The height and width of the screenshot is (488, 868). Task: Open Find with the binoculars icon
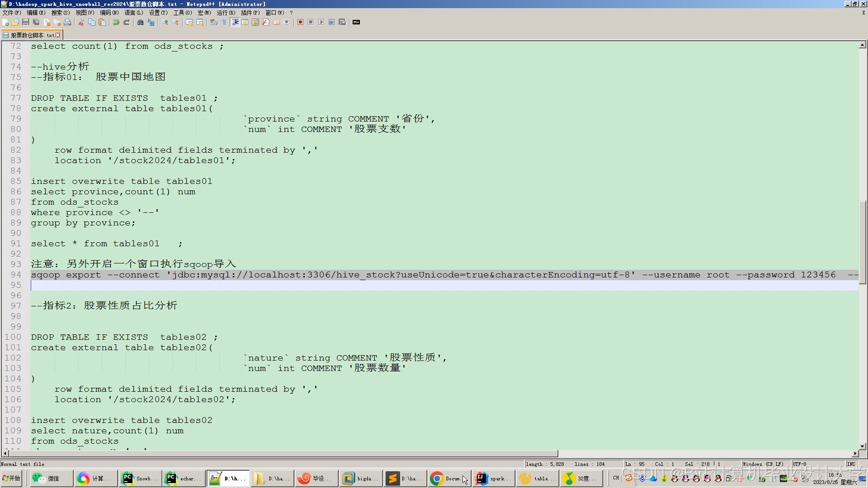(141, 22)
